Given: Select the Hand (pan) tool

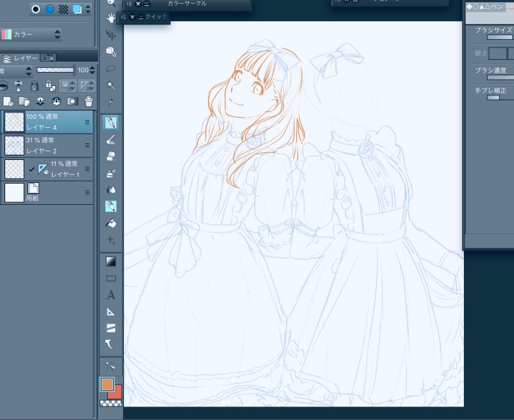Looking at the screenshot, I should pyautogui.click(x=111, y=18).
